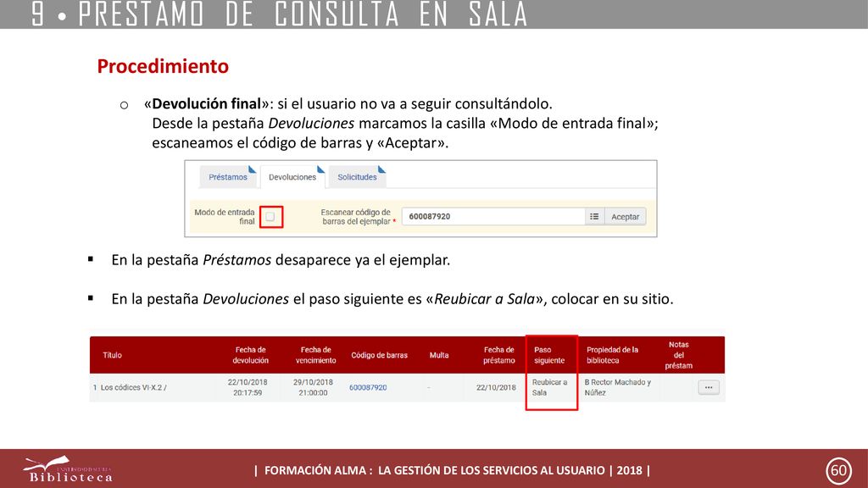This screenshot has width=868, height=488.
Task: Click the B Rector Machado y Núñez cell
Action: point(618,387)
